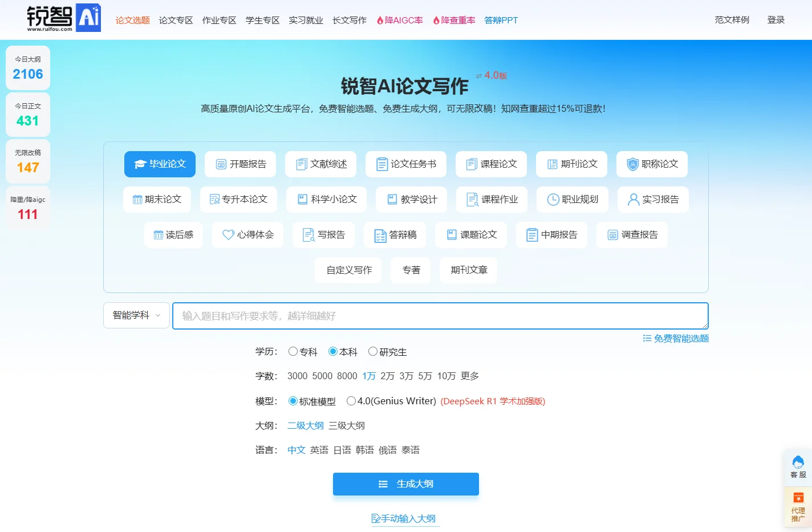
Task: Set word count to 3000
Action: (298, 376)
